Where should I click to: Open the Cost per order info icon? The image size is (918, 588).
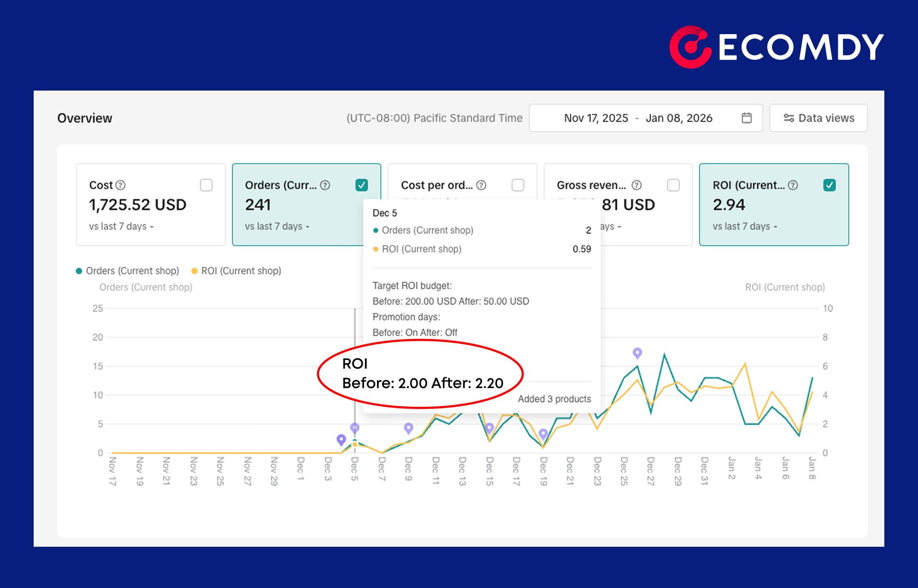[x=482, y=185]
